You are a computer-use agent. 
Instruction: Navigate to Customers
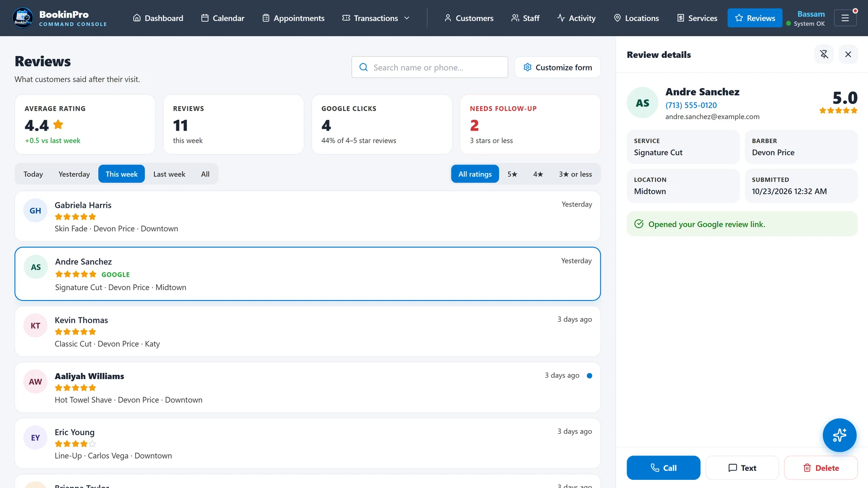(x=469, y=18)
